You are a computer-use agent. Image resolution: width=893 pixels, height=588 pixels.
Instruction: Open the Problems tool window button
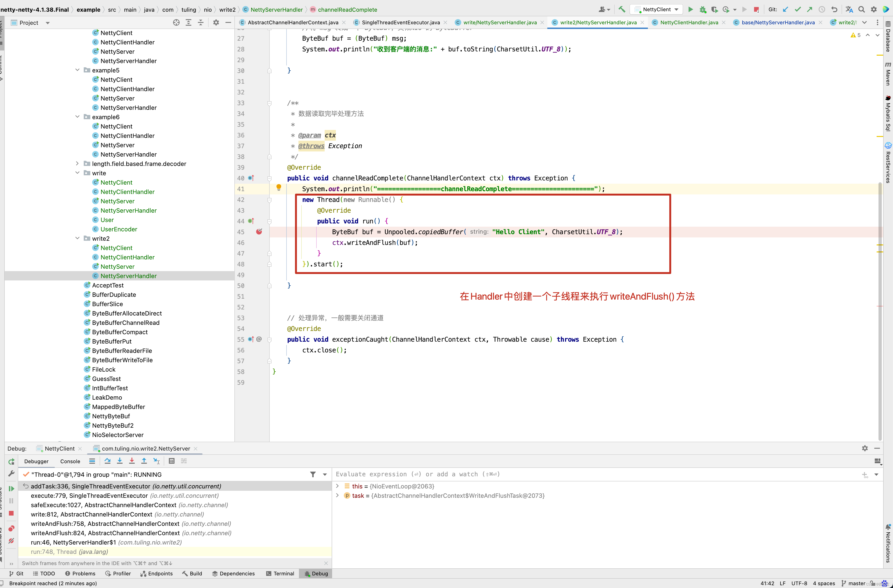click(x=80, y=573)
